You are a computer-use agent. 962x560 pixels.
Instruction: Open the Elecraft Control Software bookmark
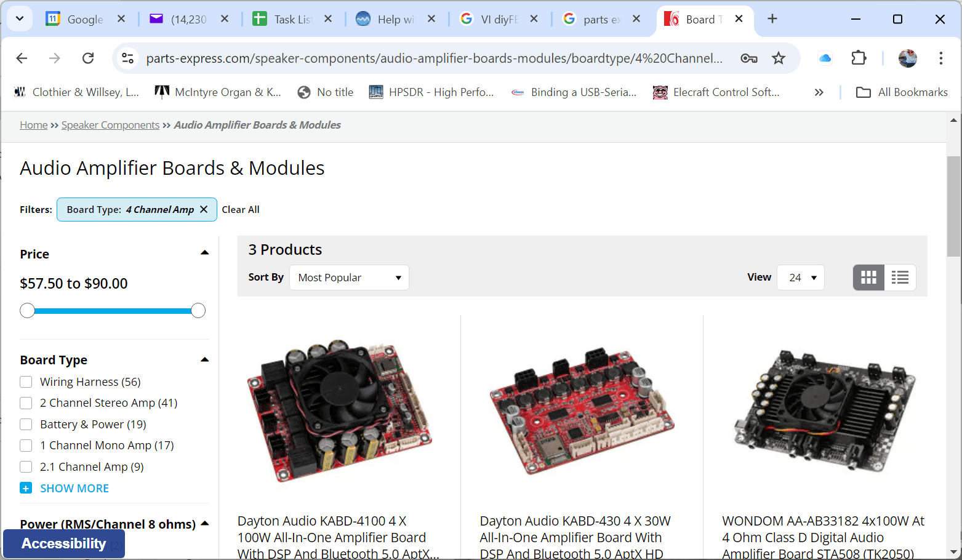(x=716, y=92)
